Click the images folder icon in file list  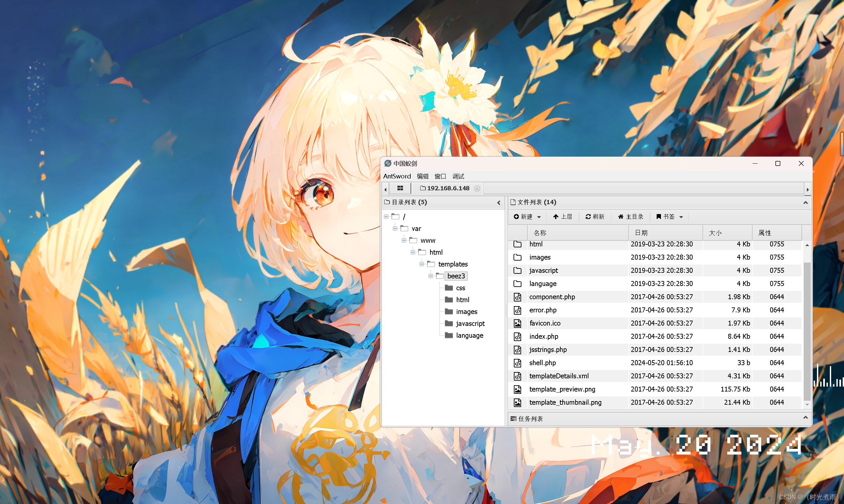point(517,257)
